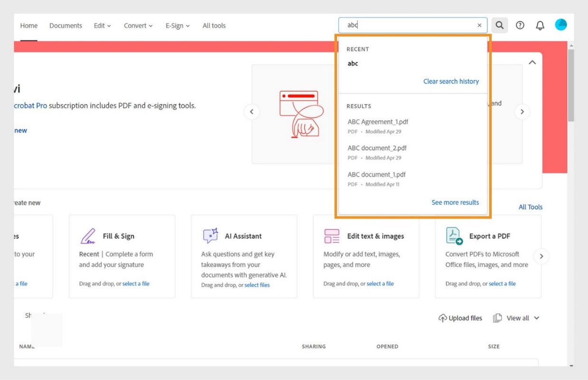Click the Export a PDF icon
588x380 pixels.
(454, 236)
